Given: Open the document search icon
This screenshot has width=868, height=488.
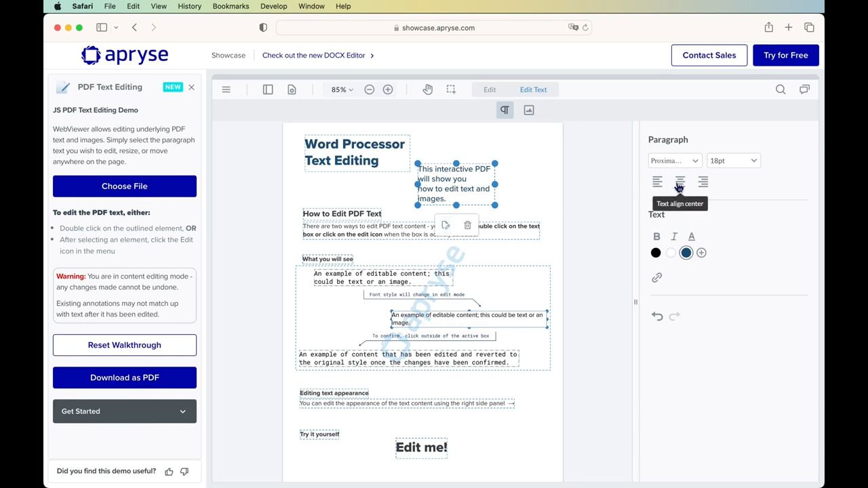Looking at the screenshot, I should pos(781,89).
